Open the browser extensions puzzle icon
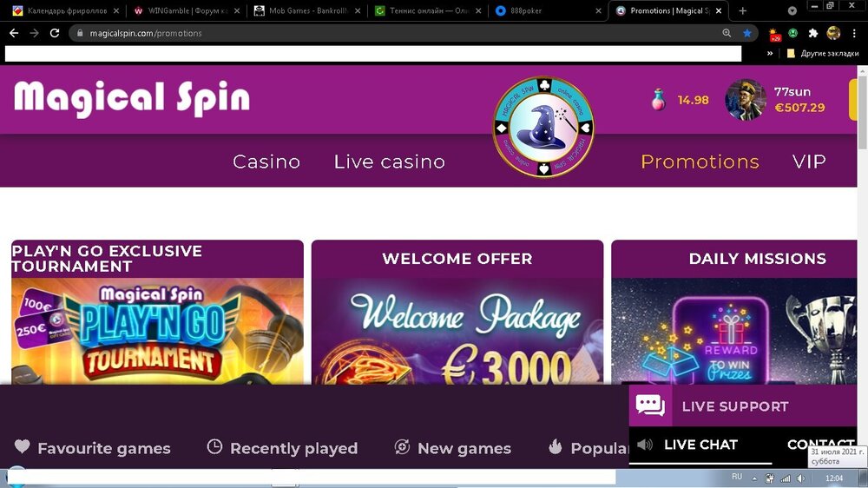The height and width of the screenshot is (488, 868). (x=813, y=33)
